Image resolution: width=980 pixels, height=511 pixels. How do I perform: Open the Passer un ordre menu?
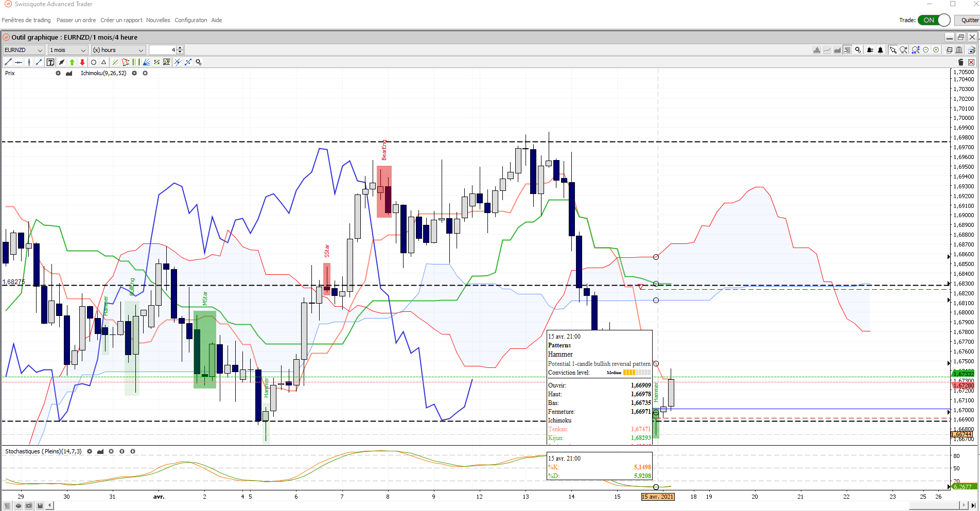pos(76,20)
